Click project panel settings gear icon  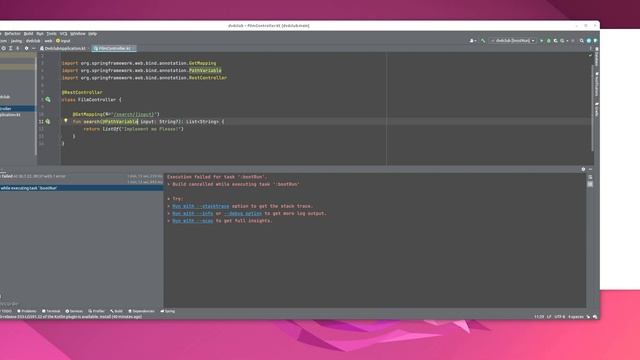point(27,49)
